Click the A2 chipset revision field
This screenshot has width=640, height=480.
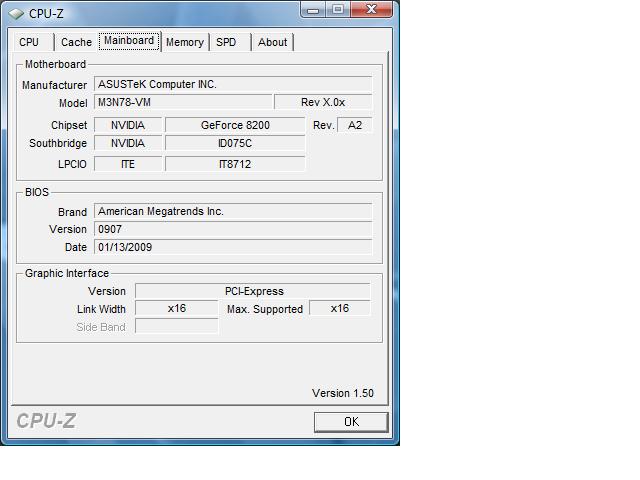(x=355, y=125)
